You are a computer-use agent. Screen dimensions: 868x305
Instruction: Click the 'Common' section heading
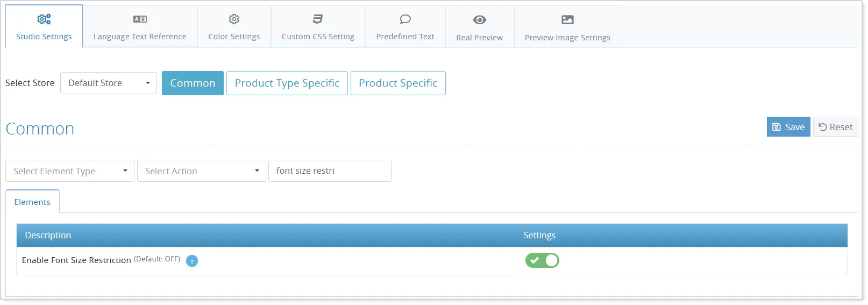(x=40, y=129)
